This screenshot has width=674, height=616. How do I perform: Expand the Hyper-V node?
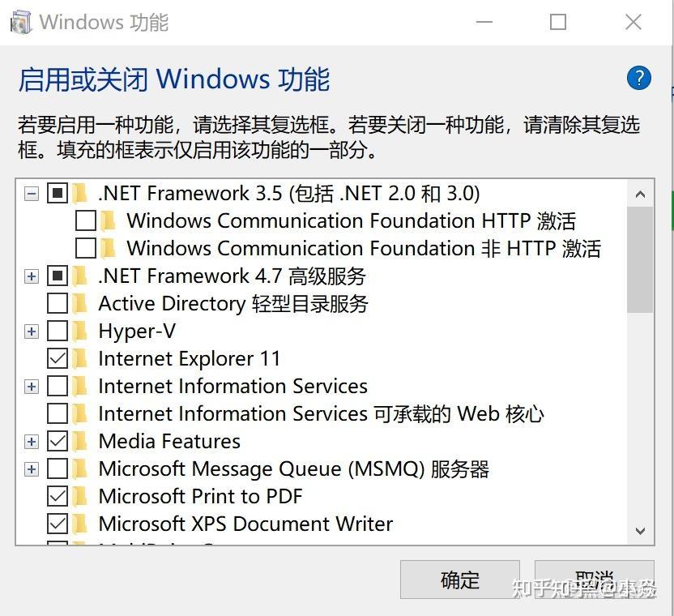[x=31, y=331]
